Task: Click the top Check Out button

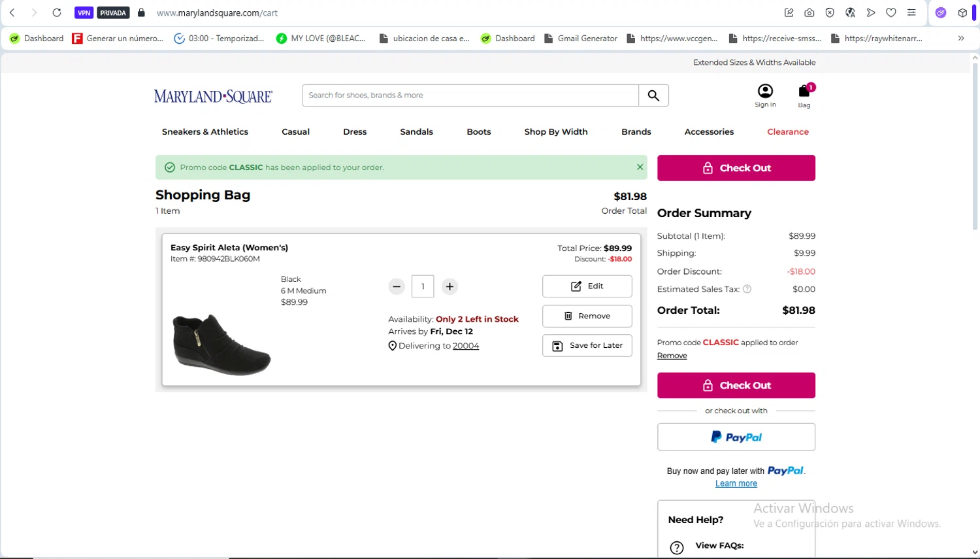Action: (736, 168)
